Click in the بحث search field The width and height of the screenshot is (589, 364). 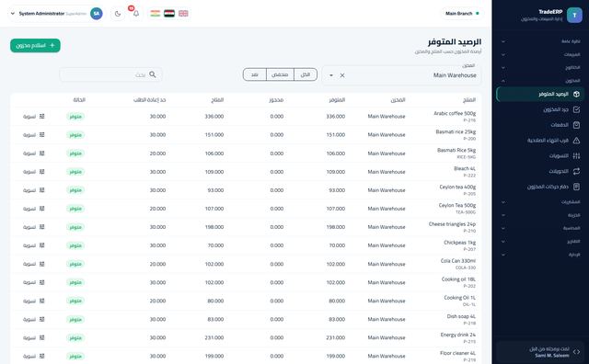[x=110, y=74]
